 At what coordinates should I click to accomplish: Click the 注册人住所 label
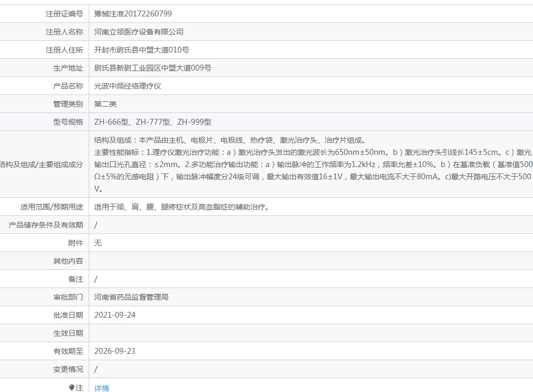click(64, 49)
